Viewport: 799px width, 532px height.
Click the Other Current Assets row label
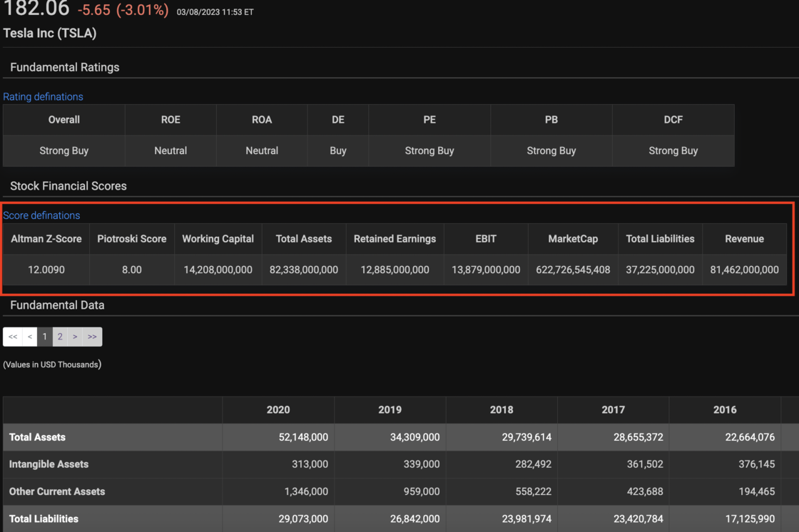[57, 491]
